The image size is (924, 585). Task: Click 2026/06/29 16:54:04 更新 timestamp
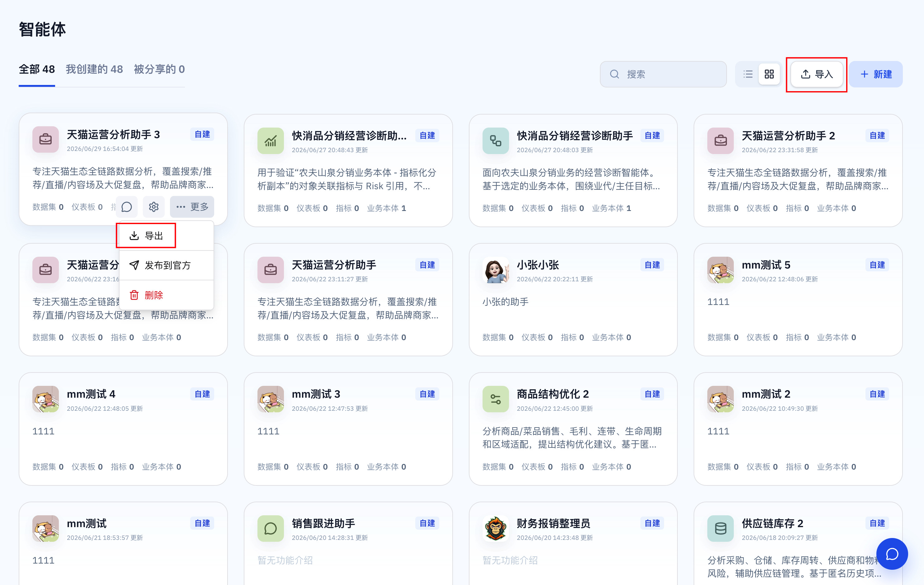105,149
